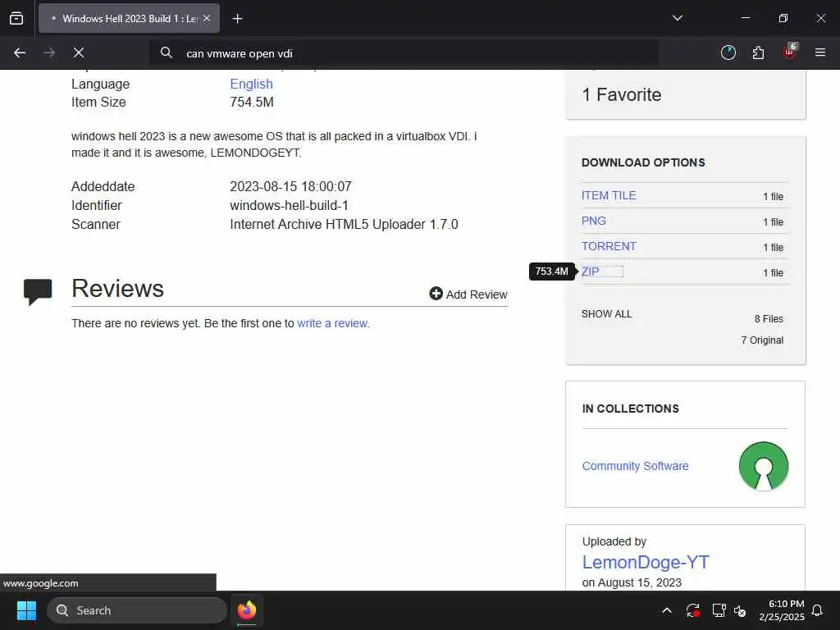Download the PNG file option

tap(594, 221)
